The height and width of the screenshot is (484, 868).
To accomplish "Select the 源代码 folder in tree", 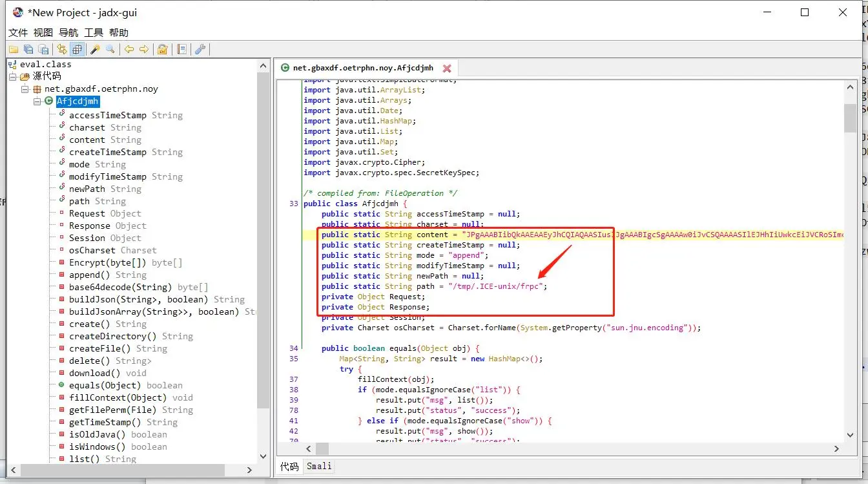I will click(48, 77).
